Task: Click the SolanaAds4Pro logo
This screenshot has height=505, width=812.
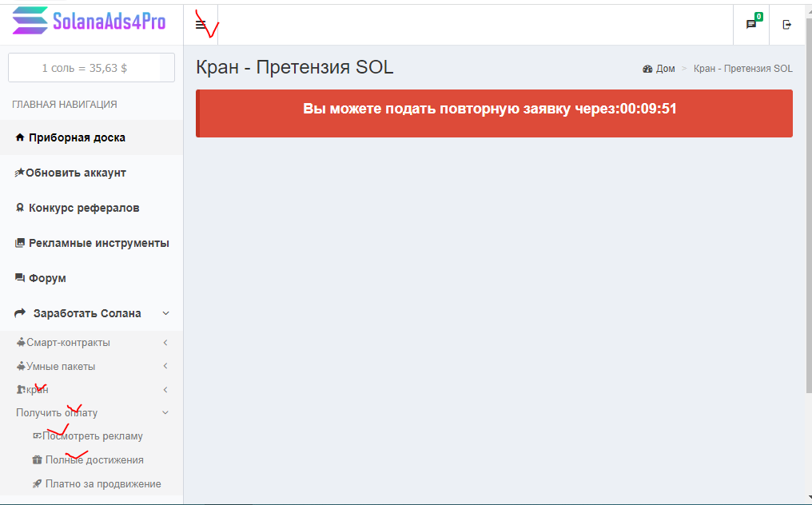Action: [x=89, y=21]
